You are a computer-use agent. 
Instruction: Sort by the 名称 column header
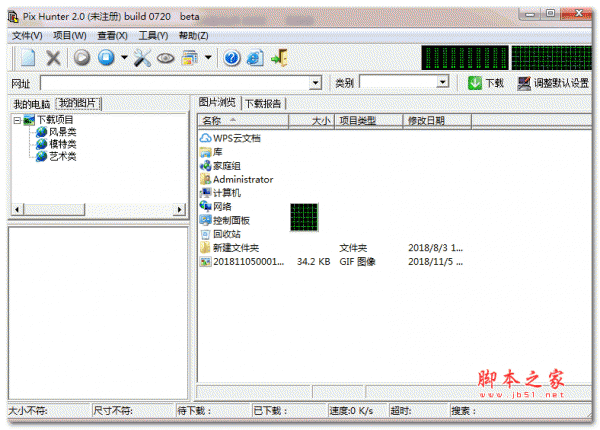click(243, 121)
